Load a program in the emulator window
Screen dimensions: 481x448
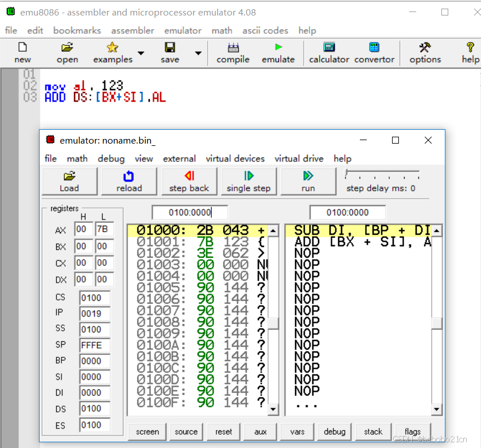69,181
